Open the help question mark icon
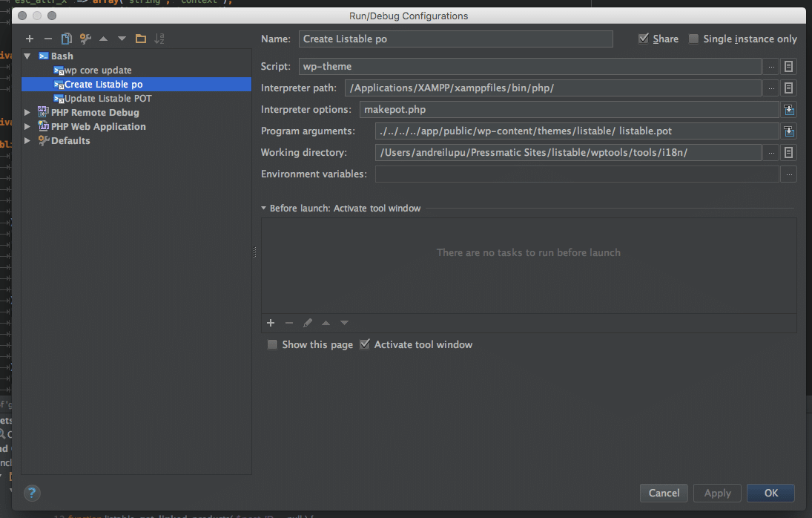Screen dimensions: 812x518 [x=31, y=493]
